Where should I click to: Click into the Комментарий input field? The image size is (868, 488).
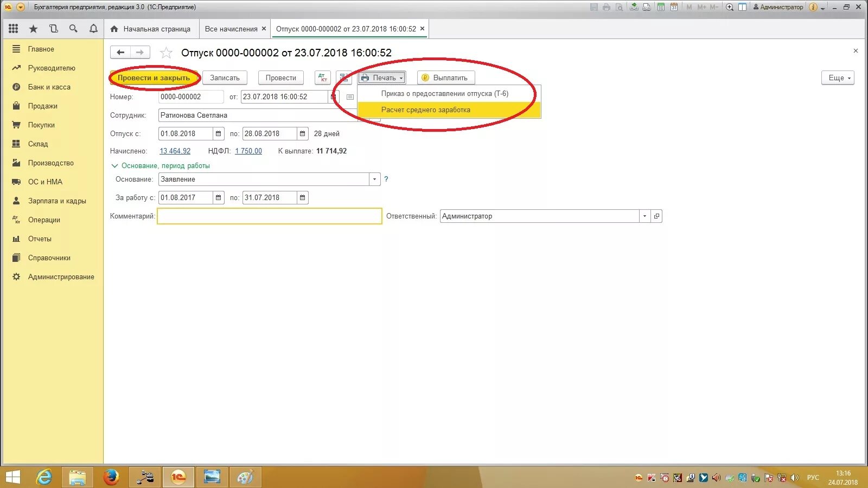tap(270, 216)
